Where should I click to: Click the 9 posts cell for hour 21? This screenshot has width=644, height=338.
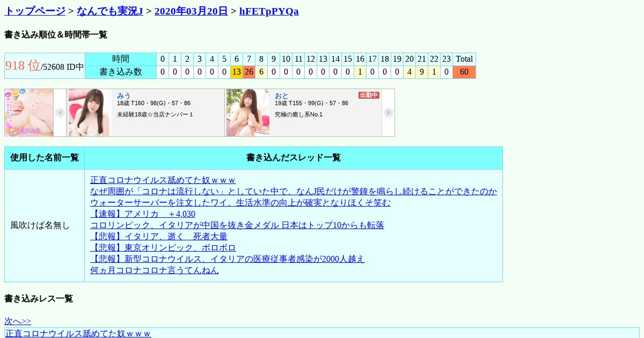point(422,72)
